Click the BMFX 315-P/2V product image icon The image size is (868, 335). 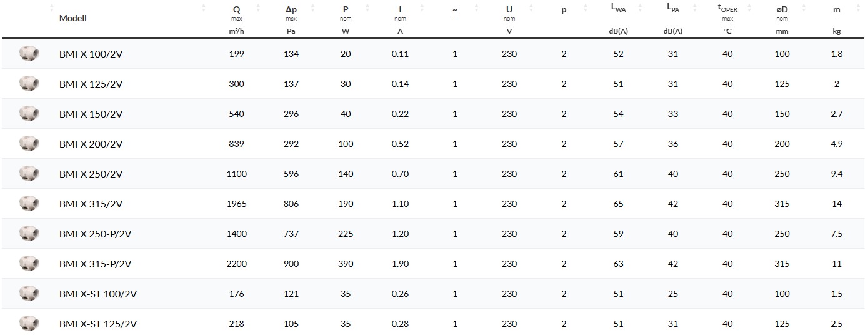coord(29,264)
